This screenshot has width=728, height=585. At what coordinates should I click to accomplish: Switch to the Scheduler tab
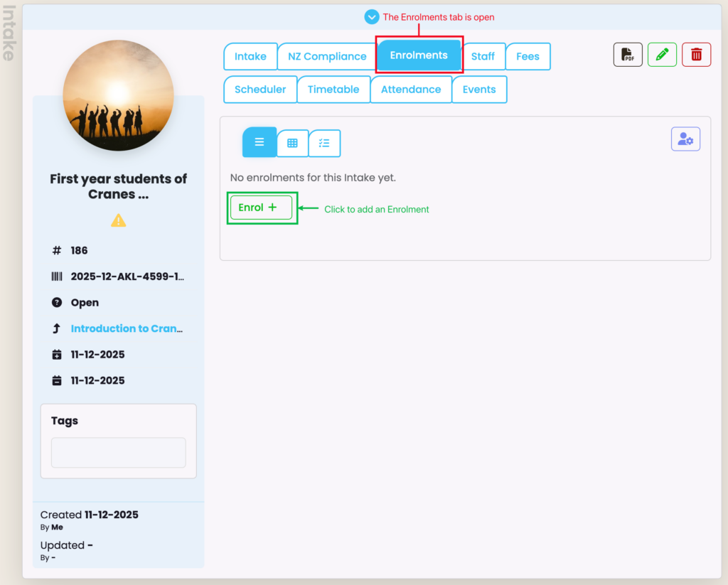click(x=260, y=90)
